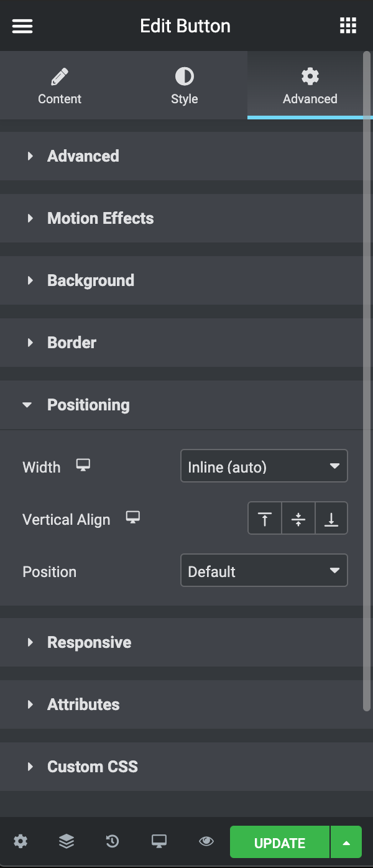Click the green UPDATE button
This screenshot has width=373, height=868.
pos(280,843)
